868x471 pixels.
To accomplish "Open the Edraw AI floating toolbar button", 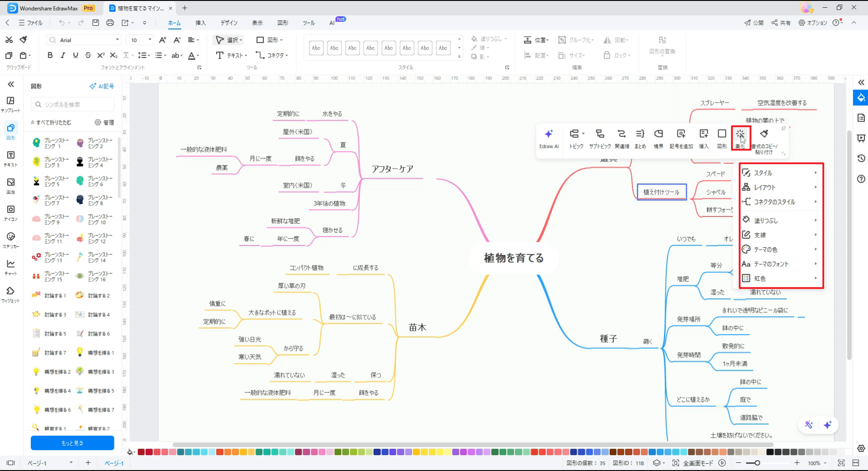I will coord(549,139).
